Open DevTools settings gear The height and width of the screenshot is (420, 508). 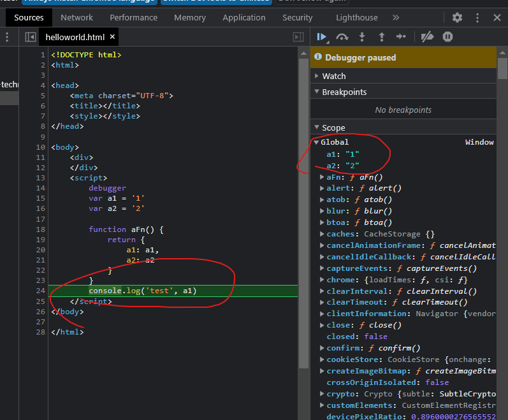point(457,18)
